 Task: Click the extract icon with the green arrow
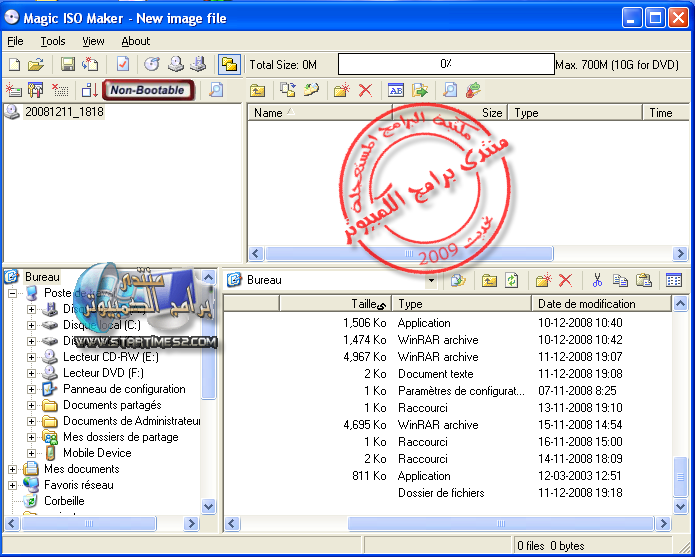point(420,90)
